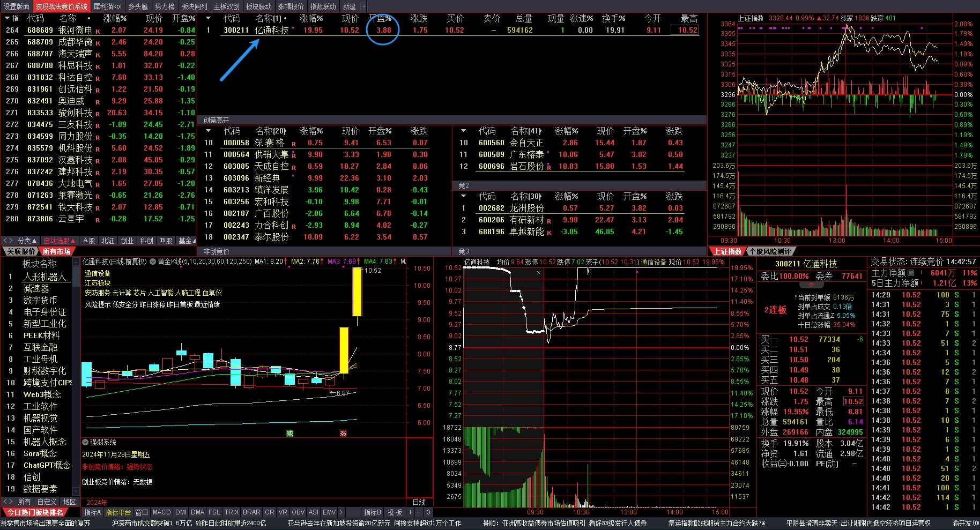The height and width of the screenshot is (530, 980).
Task: Expand the 强弱系统 panel dropdown
Action: pos(85,442)
